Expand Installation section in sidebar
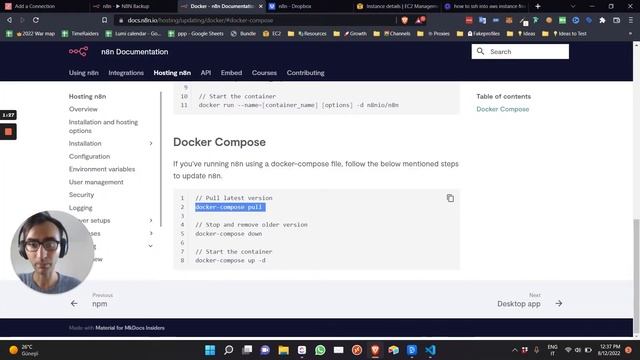The width and height of the screenshot is (640, 360). [x=151, y=144]
